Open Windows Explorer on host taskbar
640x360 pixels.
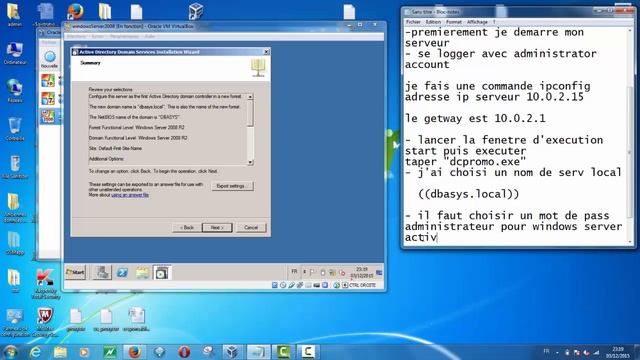click(60, 352)
